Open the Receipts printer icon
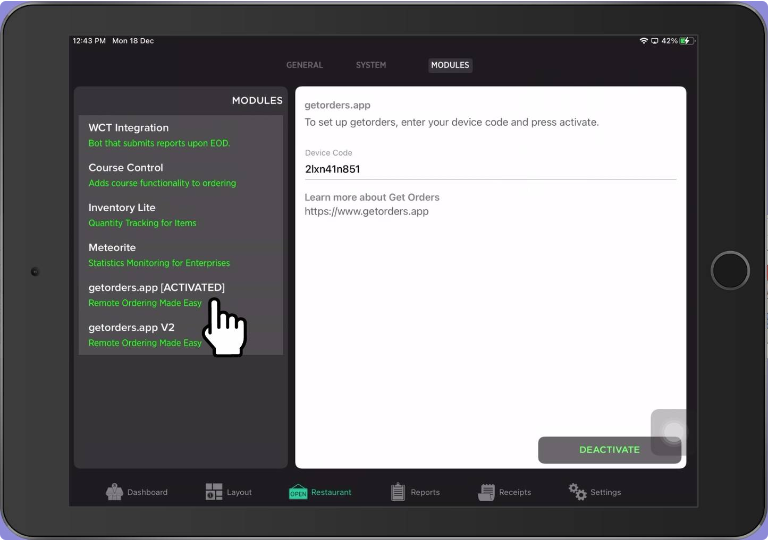Image resolution: width=769 pixels, height=541 pixels. click(487, 492)
